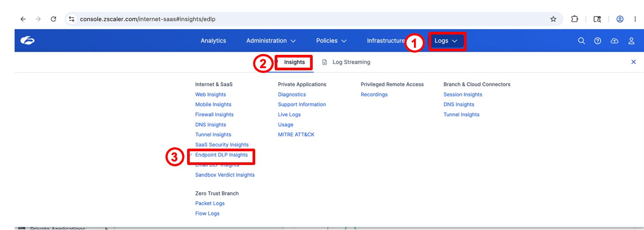Image resolution: width=644 pixels, height=230 pixels.
Task: Open Tunnel Insights under Internet & SaaS
Action: pos(213,134)
